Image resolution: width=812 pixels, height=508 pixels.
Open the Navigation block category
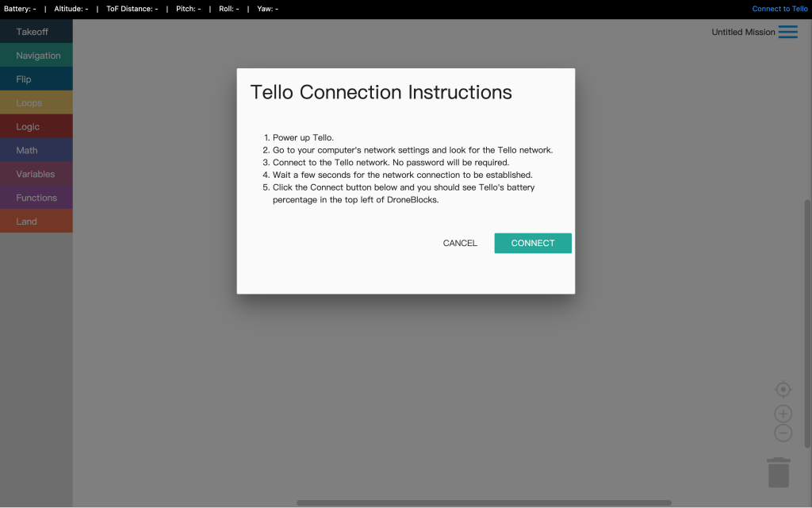coord(38,56)
